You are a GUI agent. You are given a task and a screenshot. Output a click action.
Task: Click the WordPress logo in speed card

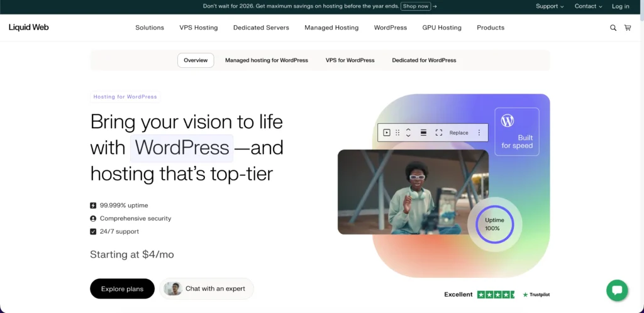click(508, 121)
